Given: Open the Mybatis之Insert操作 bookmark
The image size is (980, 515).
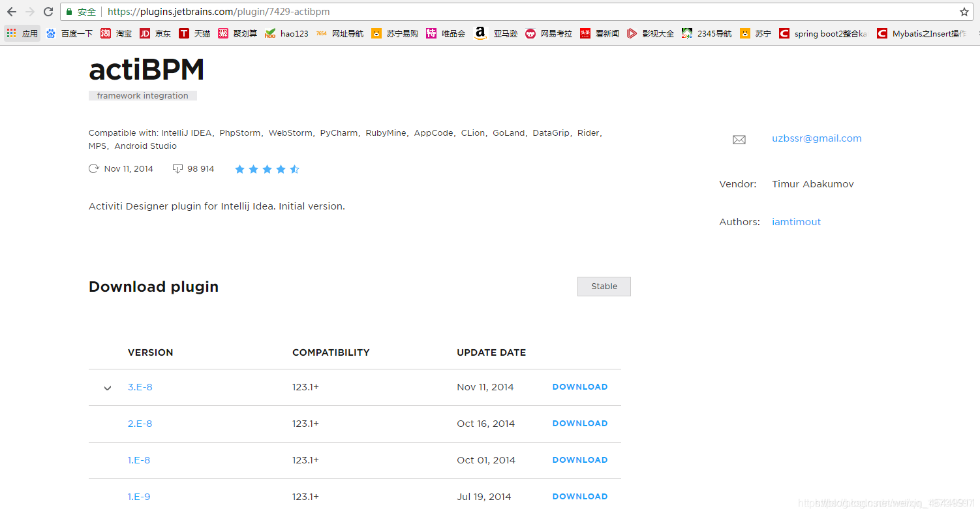Looking at the screenshot, I should point(922,33).
